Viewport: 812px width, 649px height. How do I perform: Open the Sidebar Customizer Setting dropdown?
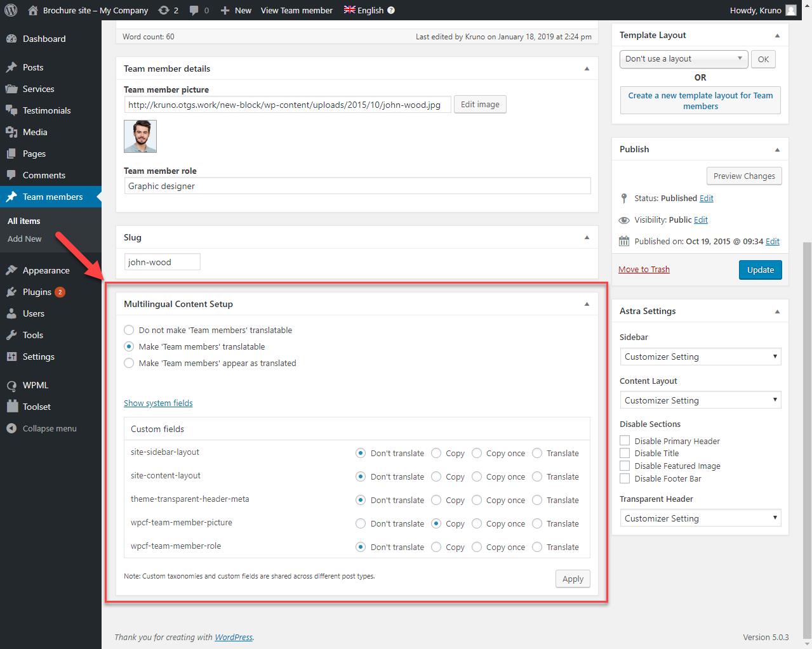tap(700, 357)
